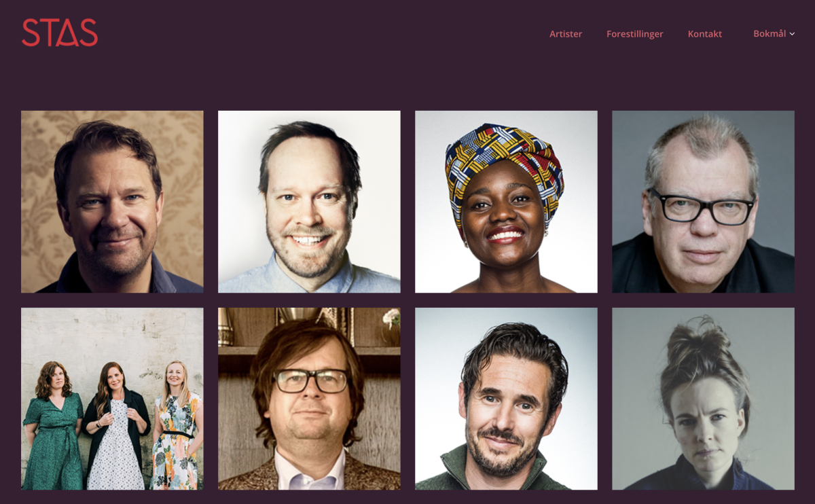The height and width of the screenshot is (504, 815).
Task: Open the Kontakt link
Action: [704, 34]
